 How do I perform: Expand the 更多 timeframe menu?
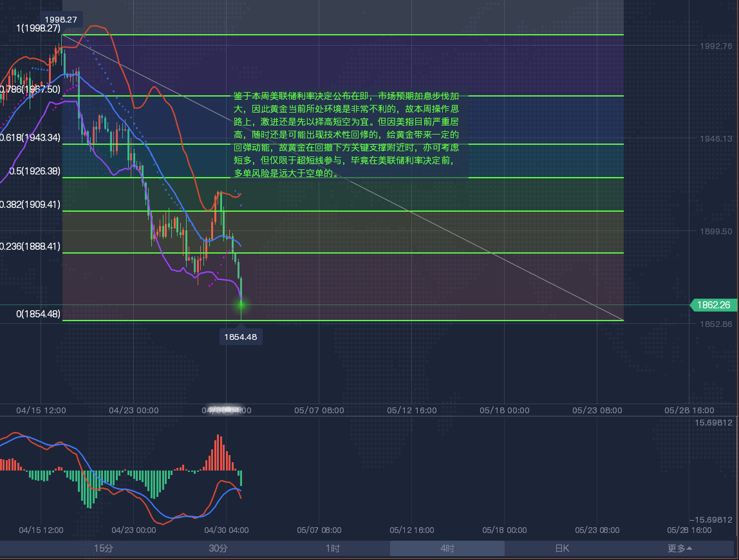click(x=680, y=548)
